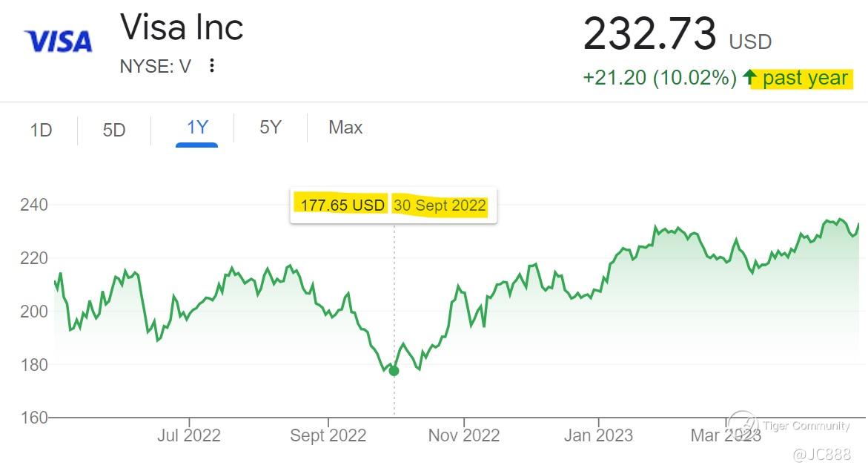Image resolution: width=868 pixels, height=474 pixels.
Task: Click the green data point on chart
Action: [394, 371]
